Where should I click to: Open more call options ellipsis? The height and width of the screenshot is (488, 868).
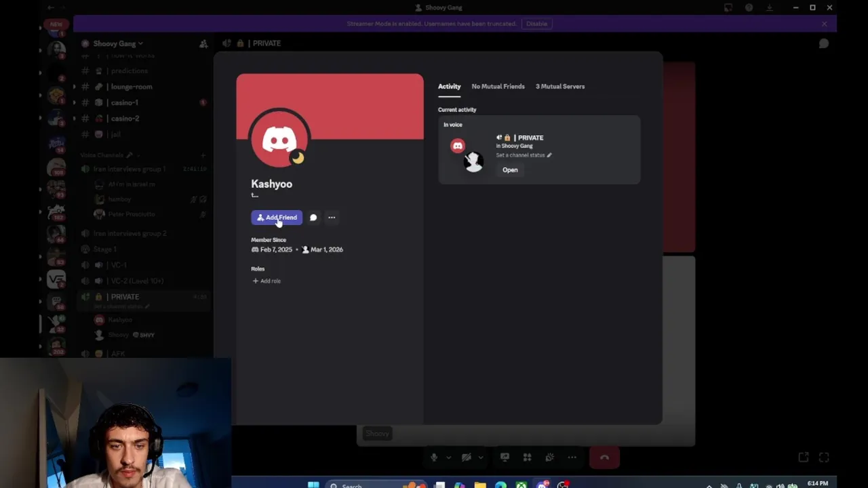pyautogui.click(x=572, y=457)
